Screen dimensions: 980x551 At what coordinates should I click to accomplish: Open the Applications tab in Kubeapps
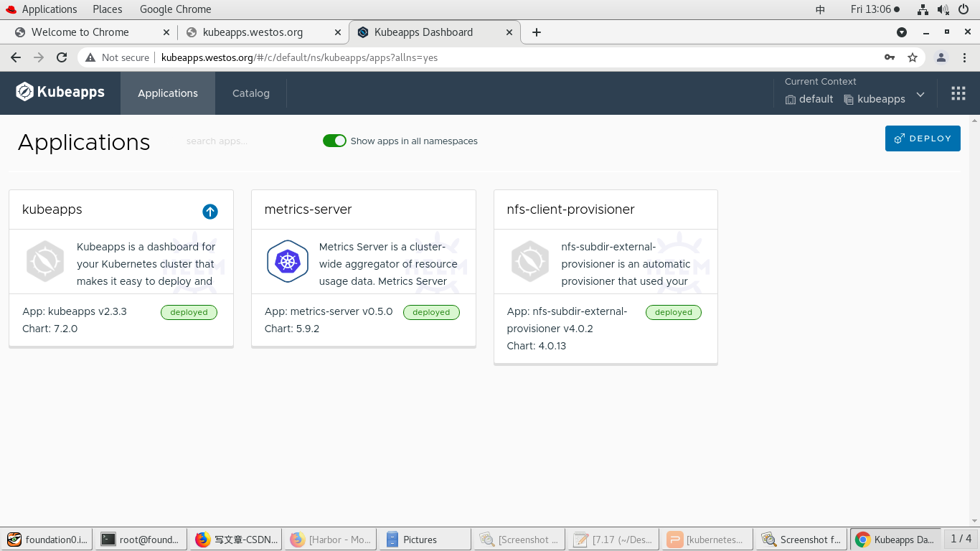pyautogui.click(x=168, y=93)
